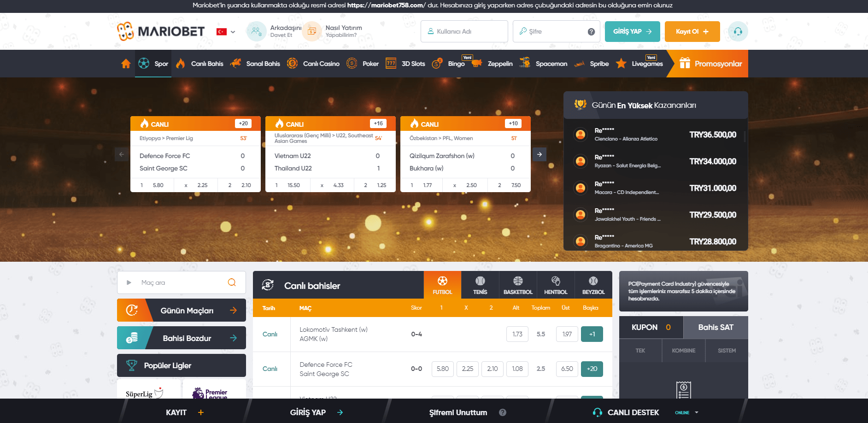868x423 pixels.
Task: Open the Turkish flag language selector
Action: [226, 32]
